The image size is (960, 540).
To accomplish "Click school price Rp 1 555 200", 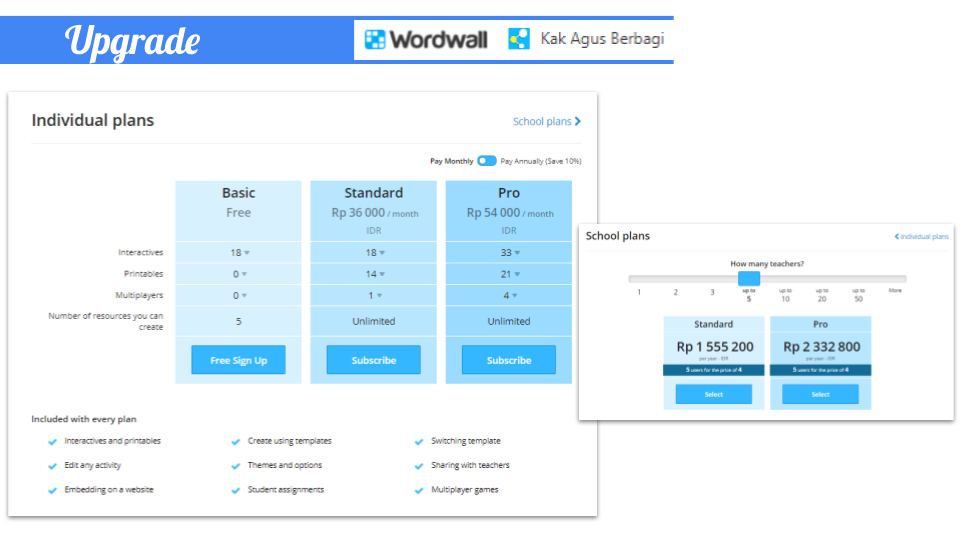I will (x=714, y=347).
